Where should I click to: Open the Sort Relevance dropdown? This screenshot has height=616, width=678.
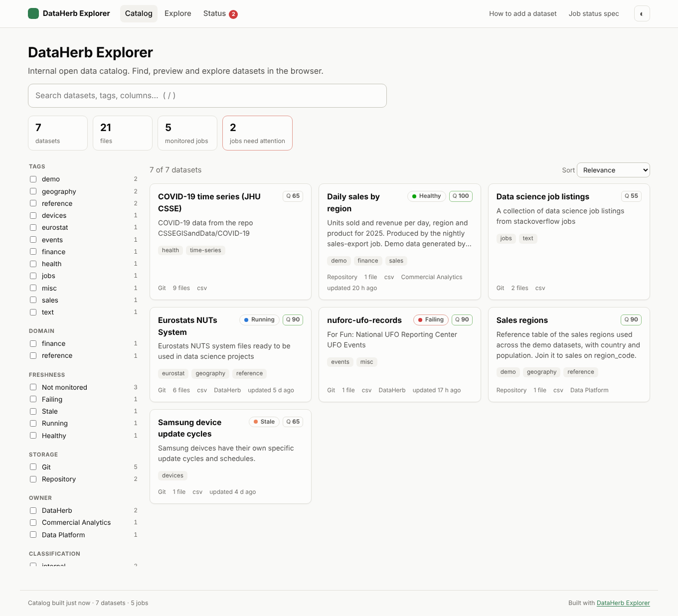613,170
